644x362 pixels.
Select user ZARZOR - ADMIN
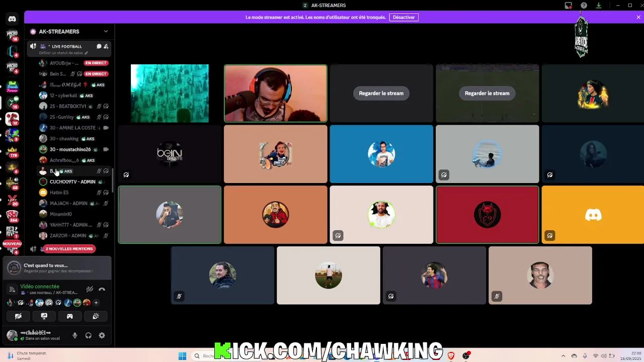click(x=74, y=235)
